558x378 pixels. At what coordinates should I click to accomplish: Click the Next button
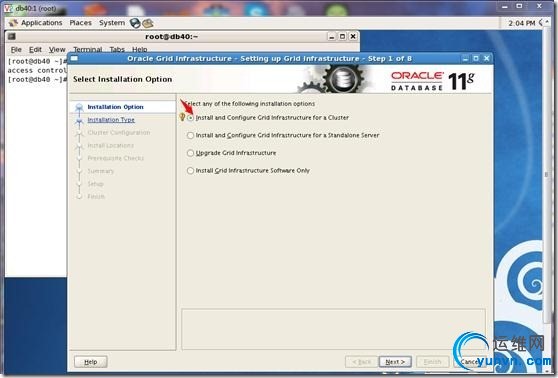pyautogui.click(x=395, y=362)
